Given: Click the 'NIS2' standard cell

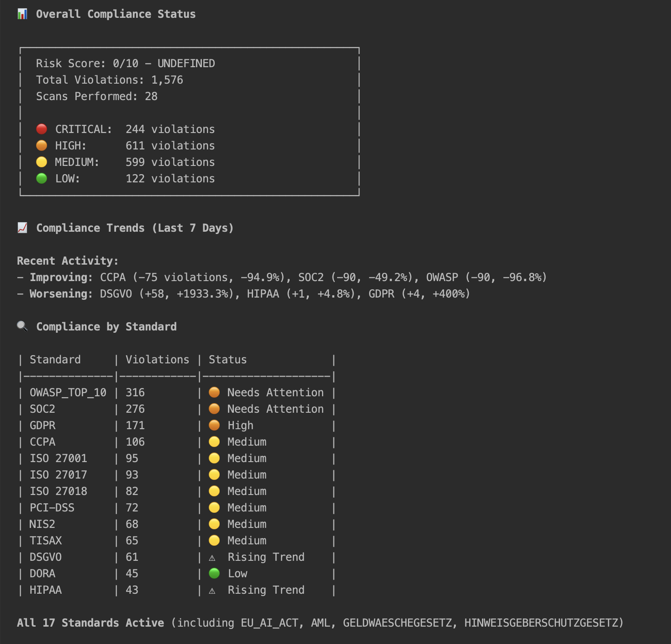Looking at the screenshot, I should pyautogui.click(x=42, y=524).
